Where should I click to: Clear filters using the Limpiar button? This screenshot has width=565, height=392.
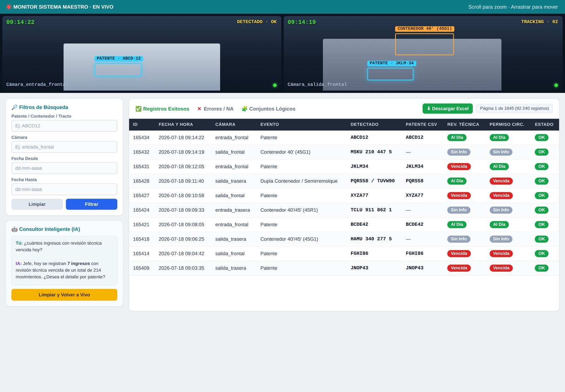pos(37,204)
